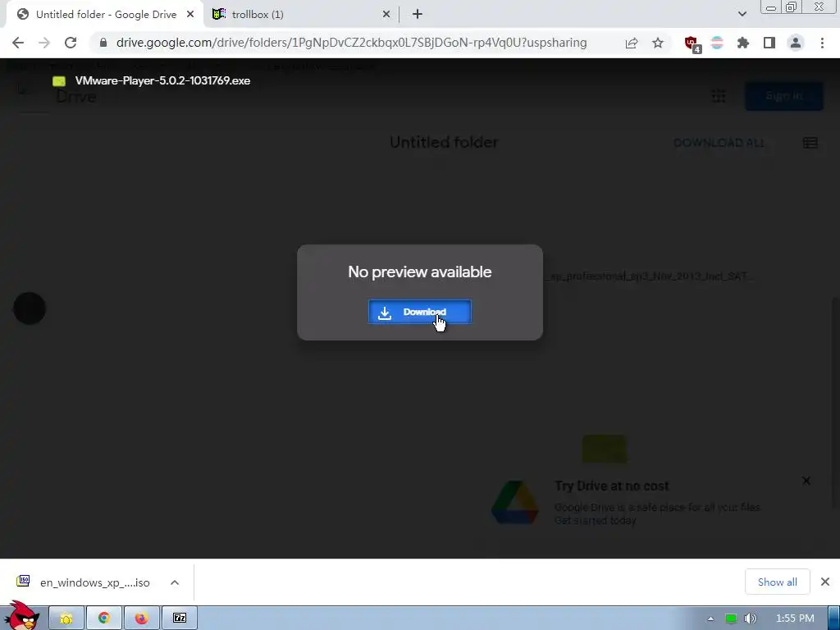The height and width of the screenshot is (630, 840).
Task: Click the green network tray icon
Action: pos(731,619)
